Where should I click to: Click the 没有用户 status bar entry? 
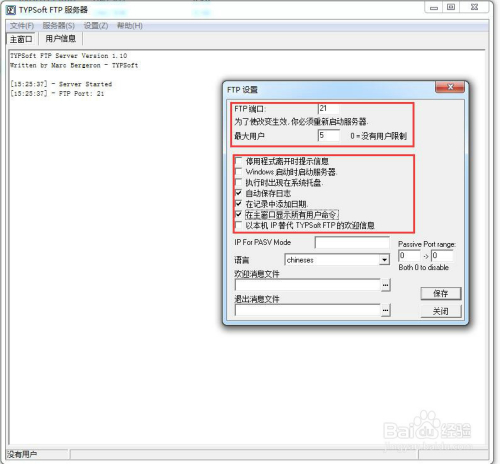pos(22,454)
